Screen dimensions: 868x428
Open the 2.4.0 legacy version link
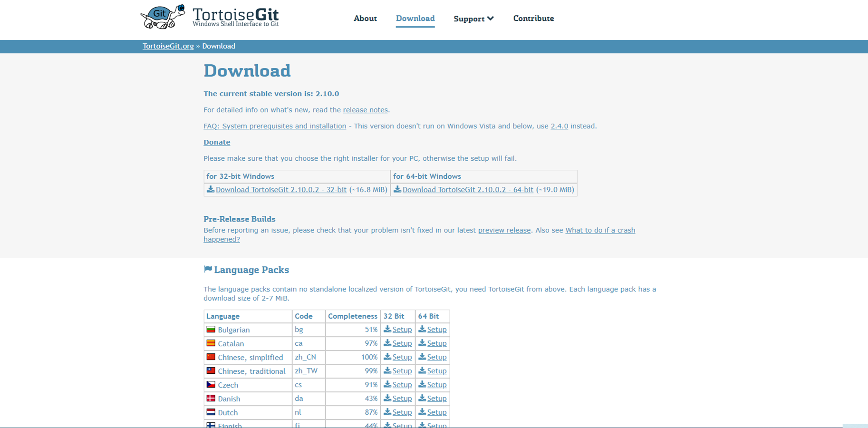tap(559, 126)
